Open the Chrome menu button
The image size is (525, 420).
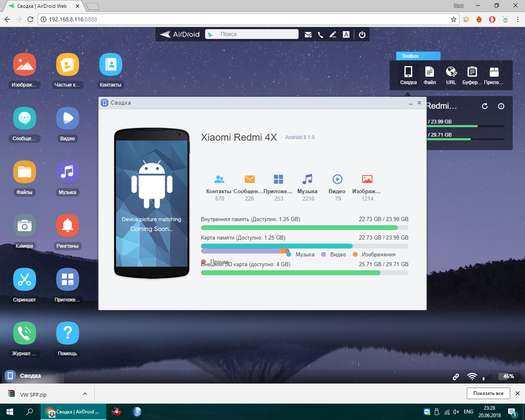(x=518, y=19)
